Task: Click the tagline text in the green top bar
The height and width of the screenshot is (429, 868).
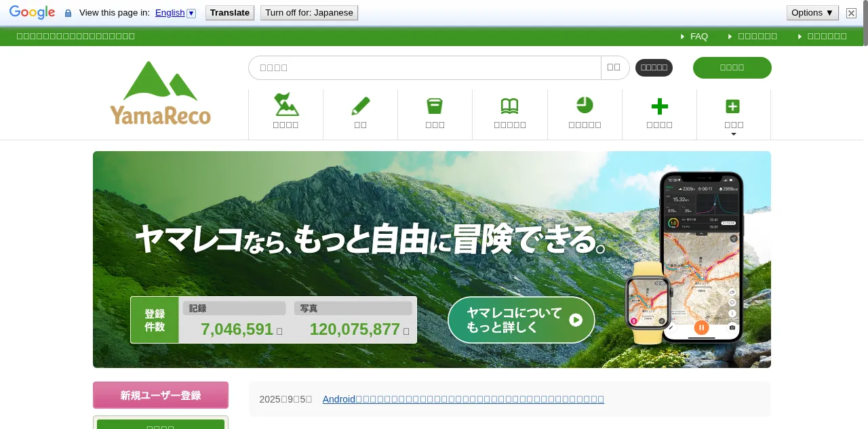Action: tap(76, 37)
